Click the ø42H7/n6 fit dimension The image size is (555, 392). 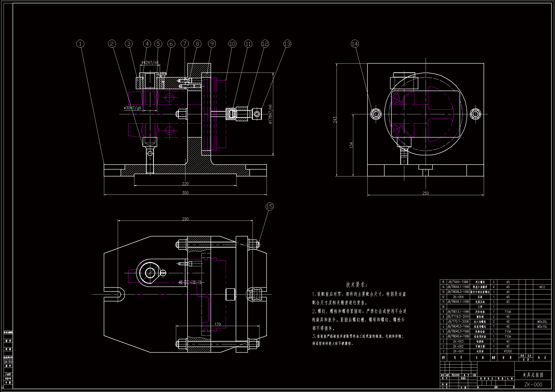click(150, 63)
